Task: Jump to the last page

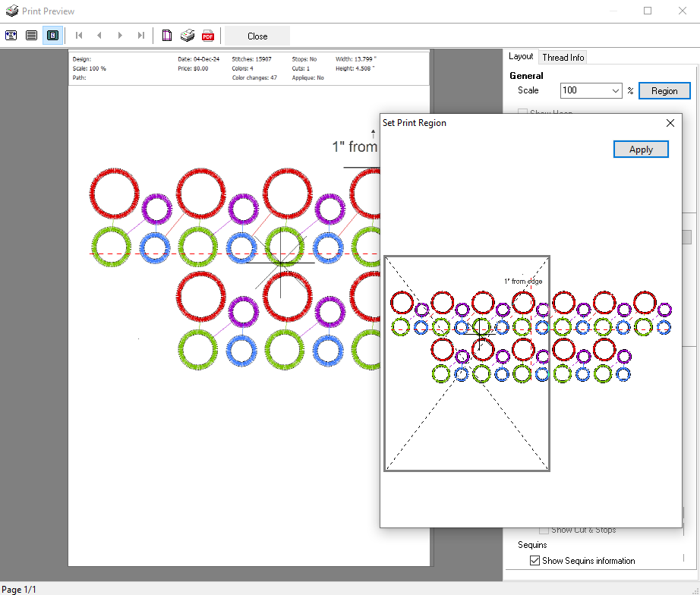Action: tap(140, 36)
